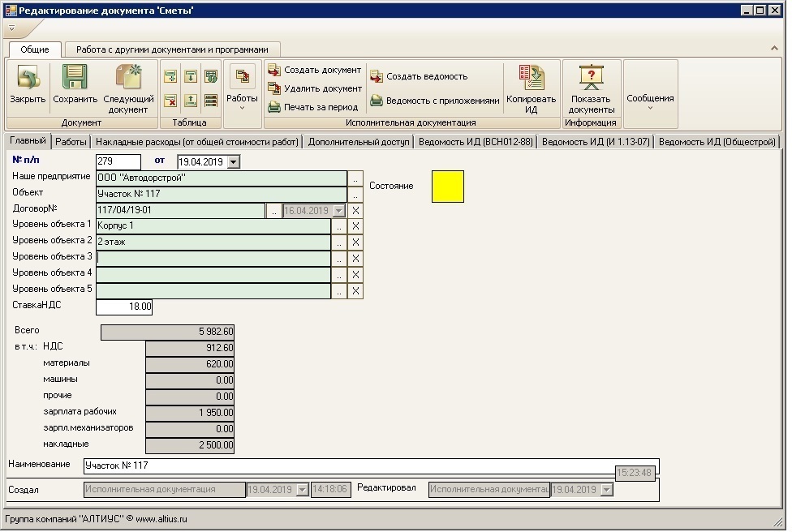Click the № п/п field containing 279
This screenshot has height=532, width=792.
pos(118,162)
